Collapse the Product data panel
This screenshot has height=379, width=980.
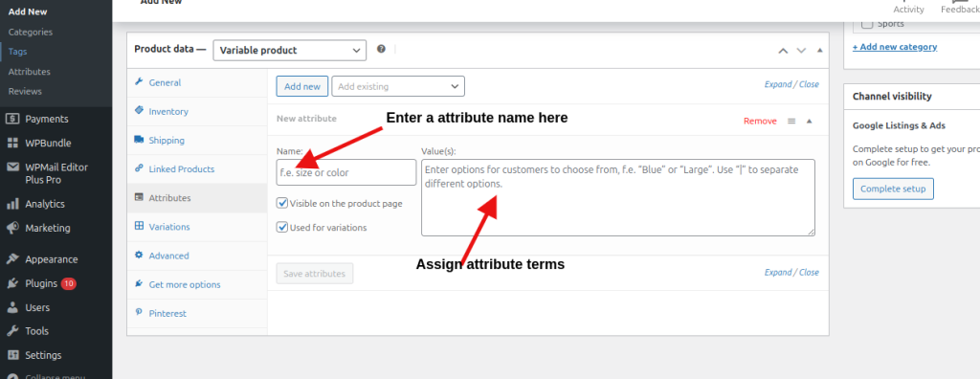[820, 51]
